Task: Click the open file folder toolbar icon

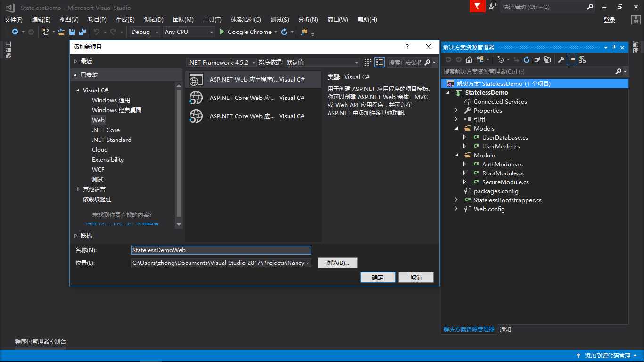Action: (x=62, y=32)
